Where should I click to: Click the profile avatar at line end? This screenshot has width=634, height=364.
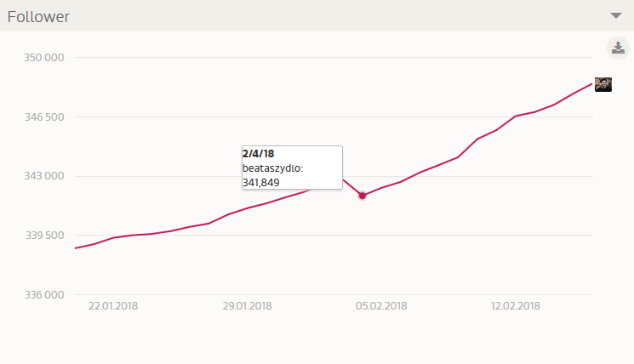[603, 84]
